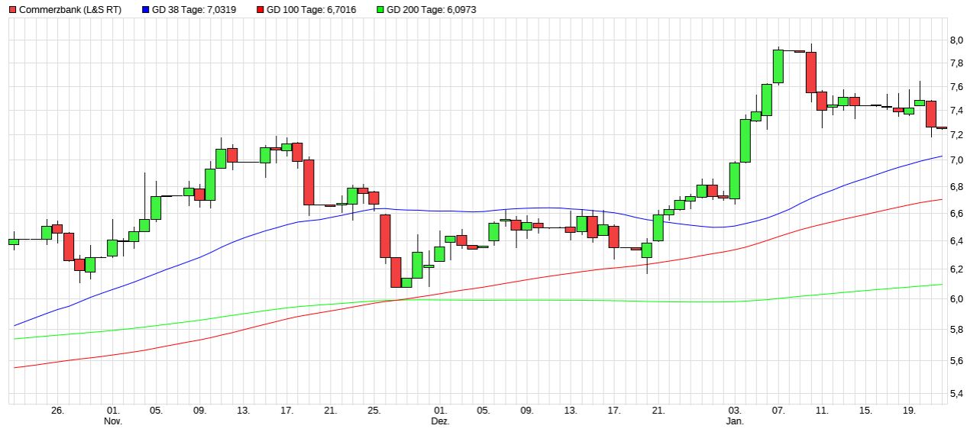Click the '01. Nov.' date axis label

(113, 416)
